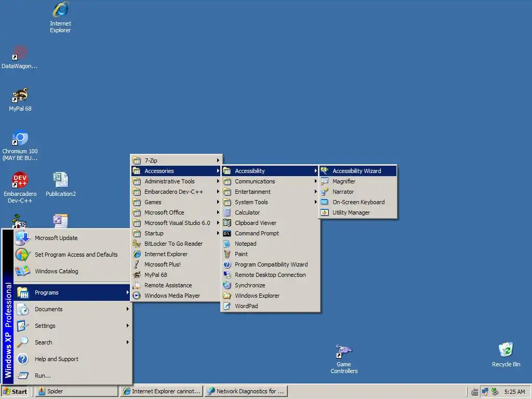Image resolution: width=532 pixels, height=399 pixels.
Task: Click the WordPad icon in Accessories
Action: (x=227, y=306)
